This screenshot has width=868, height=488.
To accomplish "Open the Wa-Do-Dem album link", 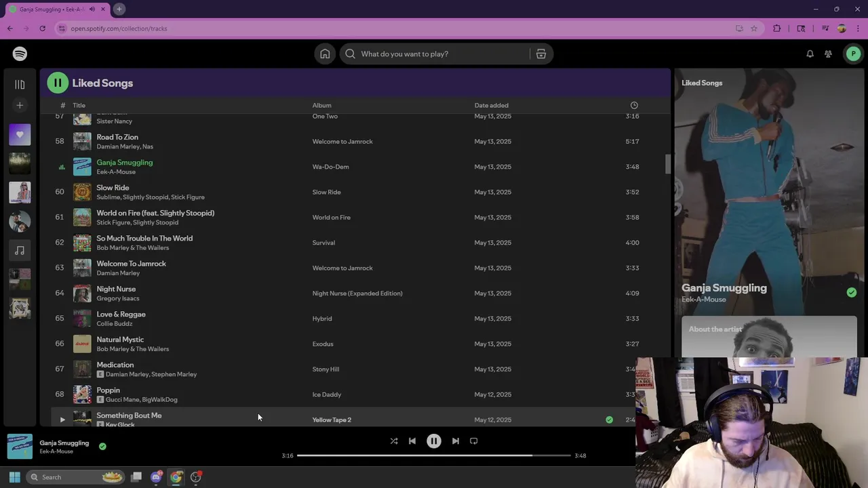I will pyautogui.click(x=330, y=167).
